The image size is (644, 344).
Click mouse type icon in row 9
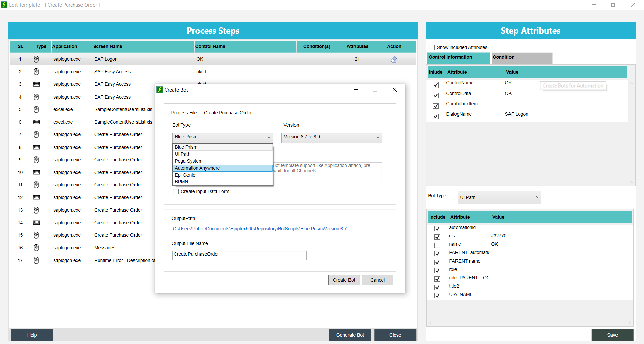point(36,160)
